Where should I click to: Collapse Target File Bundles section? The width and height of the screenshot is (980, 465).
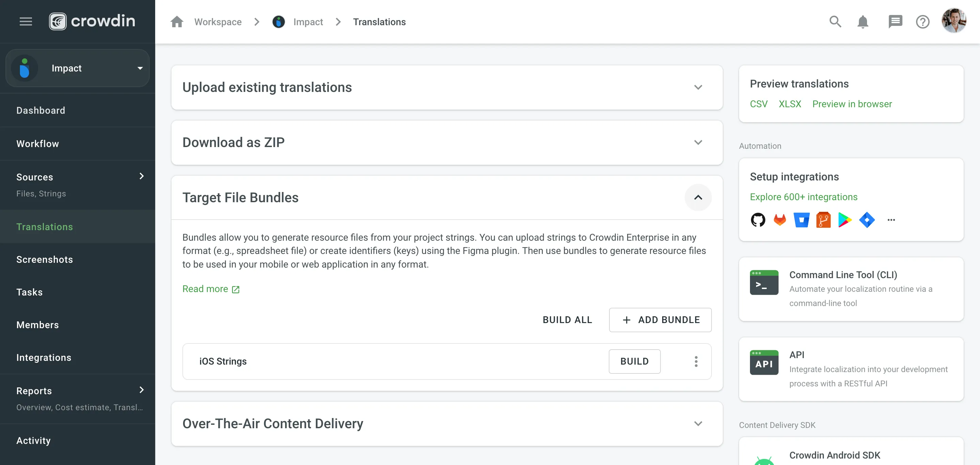point(698,197)
